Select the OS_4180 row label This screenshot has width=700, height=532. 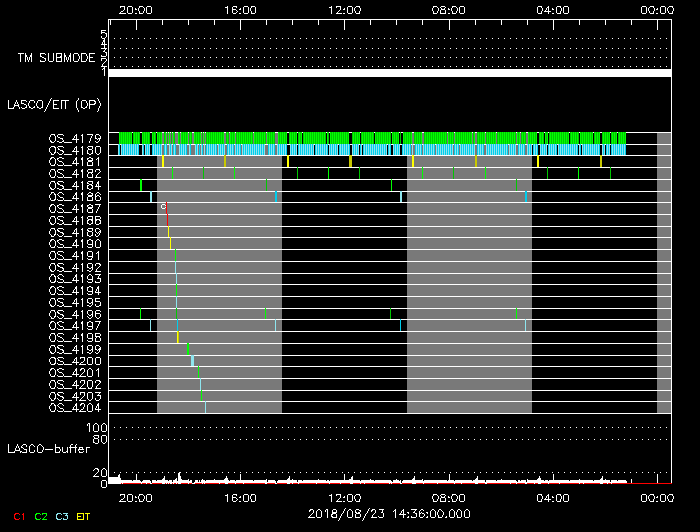[x=74, y=150]
